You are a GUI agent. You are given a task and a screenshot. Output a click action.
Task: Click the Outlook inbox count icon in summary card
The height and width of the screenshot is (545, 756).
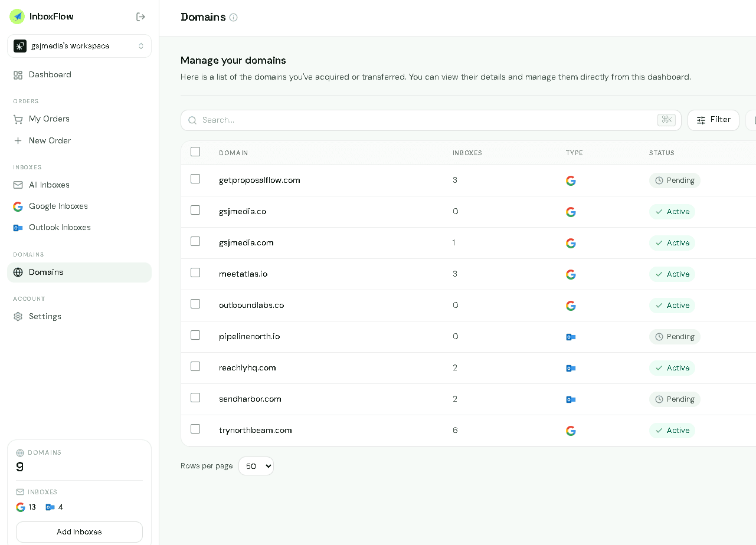coord(50,507)
